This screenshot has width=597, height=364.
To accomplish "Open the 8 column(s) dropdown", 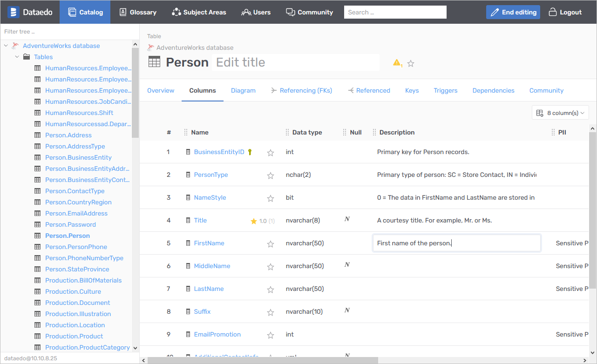I will click(560, 113).
